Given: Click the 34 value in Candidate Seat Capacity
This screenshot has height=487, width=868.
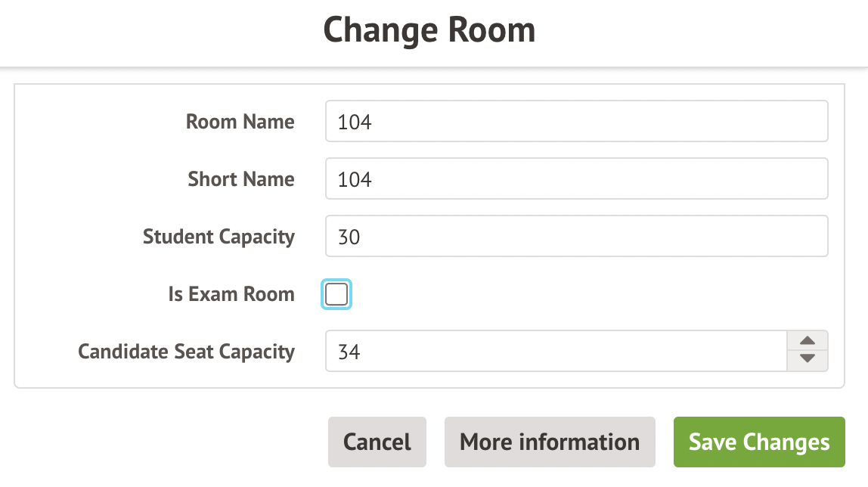Looking at the screenshot, I should (x=349, y=352).
